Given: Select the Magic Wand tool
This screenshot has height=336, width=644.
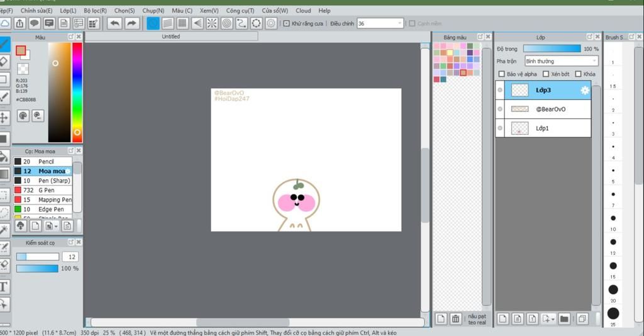Looking at the screenshot, I should click(x=4, y=230).
